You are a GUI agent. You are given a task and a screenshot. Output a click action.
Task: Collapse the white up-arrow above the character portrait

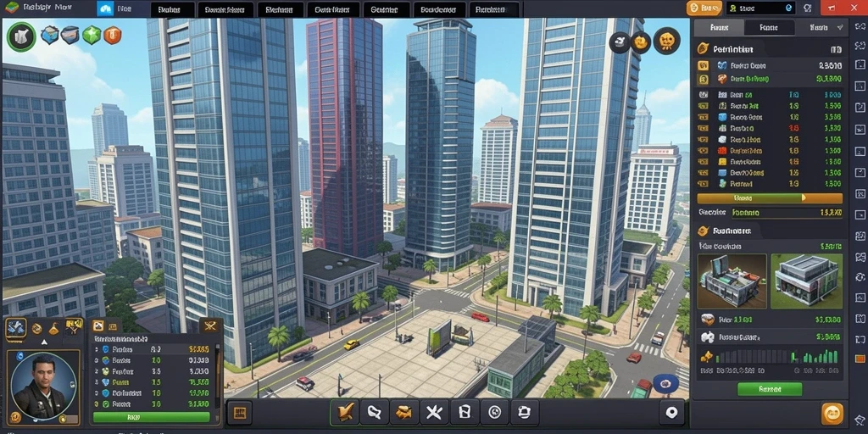[44, 342]
